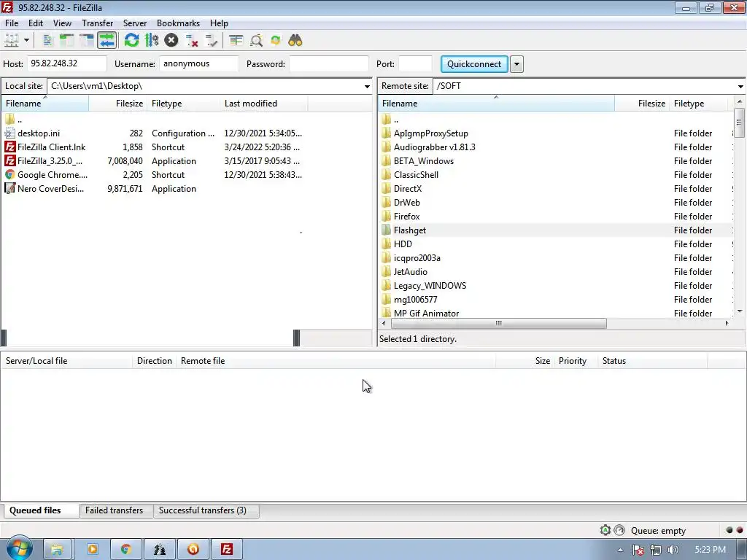Click the volume speaker tray icon
Image resolution: width=747 pixels, height=560 pixels.
pos(673,550)
